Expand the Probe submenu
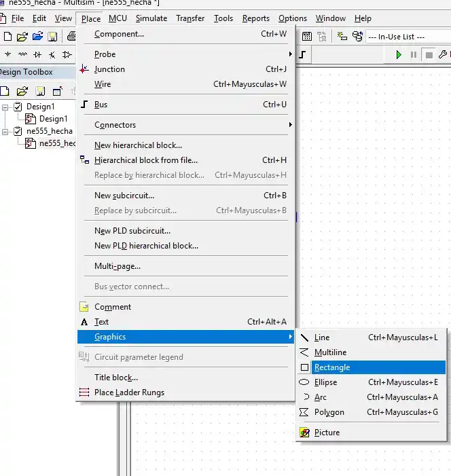 (185, 54)
